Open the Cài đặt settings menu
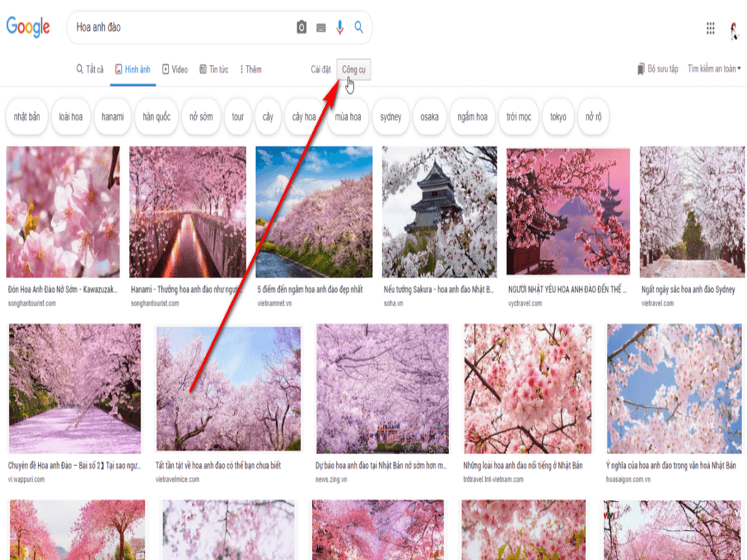Viewport: 747px width, 560px height. (x=321, y=70)
